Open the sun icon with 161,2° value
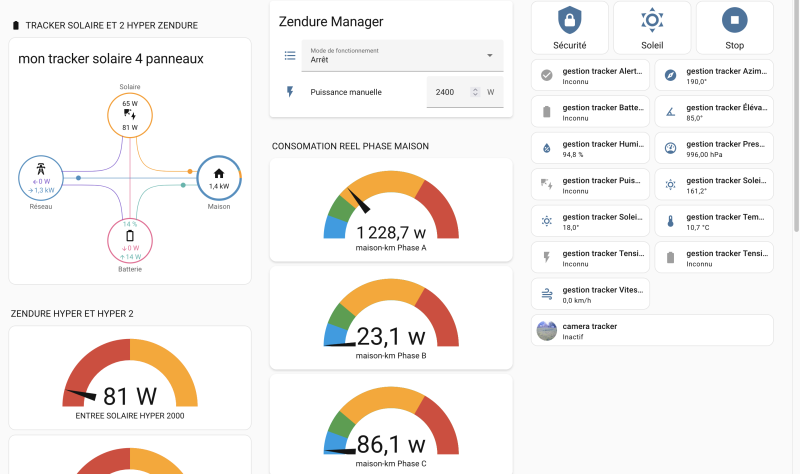 point(670,185)
